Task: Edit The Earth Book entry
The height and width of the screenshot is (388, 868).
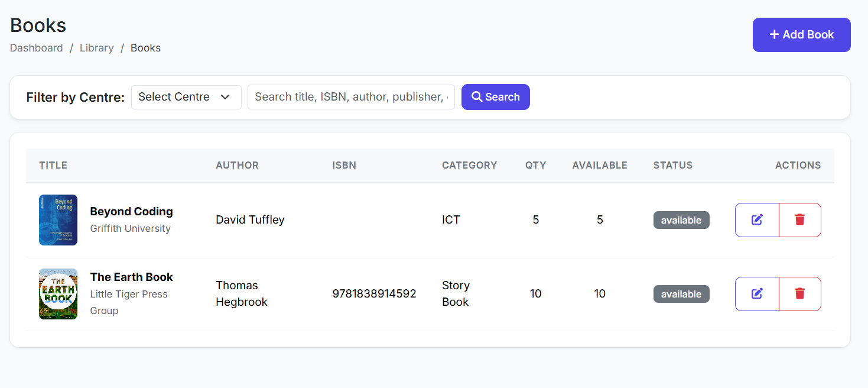Action: point(757,294)
